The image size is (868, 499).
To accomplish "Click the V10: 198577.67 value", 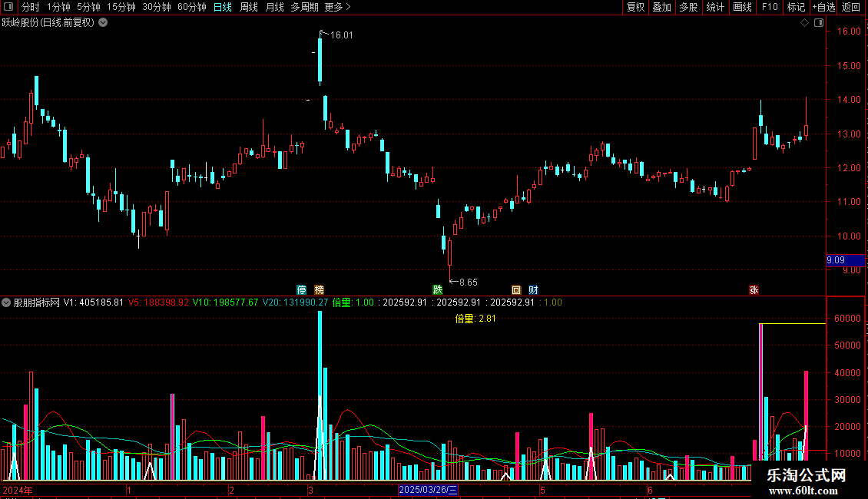I will point(225,302).
